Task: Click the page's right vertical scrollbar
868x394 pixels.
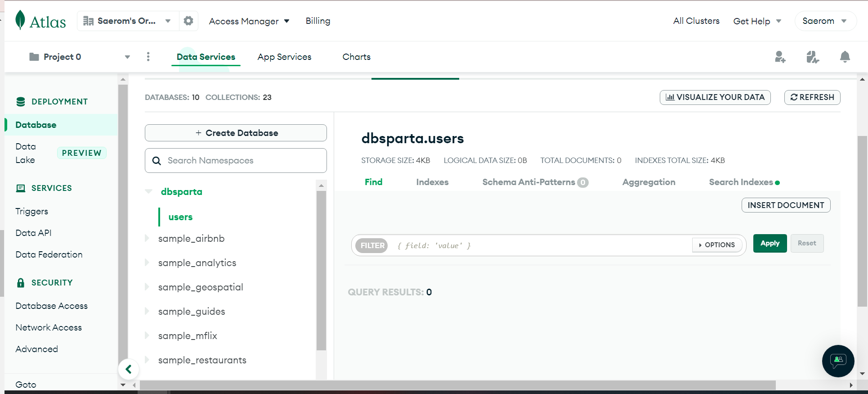Action: click(x=862, y=221)
